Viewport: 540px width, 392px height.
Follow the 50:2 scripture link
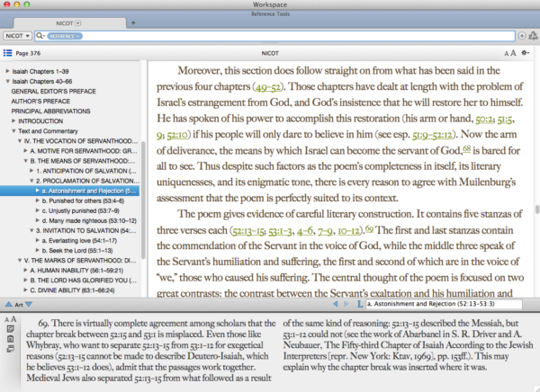(x=483, y=119)
